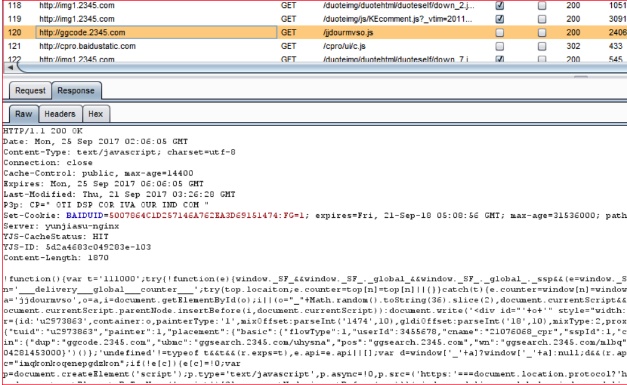The height and width of the screenshot is (385, 627).
Task: Switch to the Request tab
Action: (x=30, y=91)
